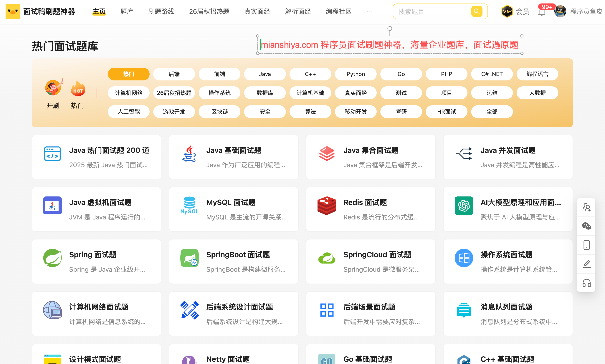This screenshot has height=364, width=605.
Task: Switch to the 题库 nav tab
Action: pos(127,11)
